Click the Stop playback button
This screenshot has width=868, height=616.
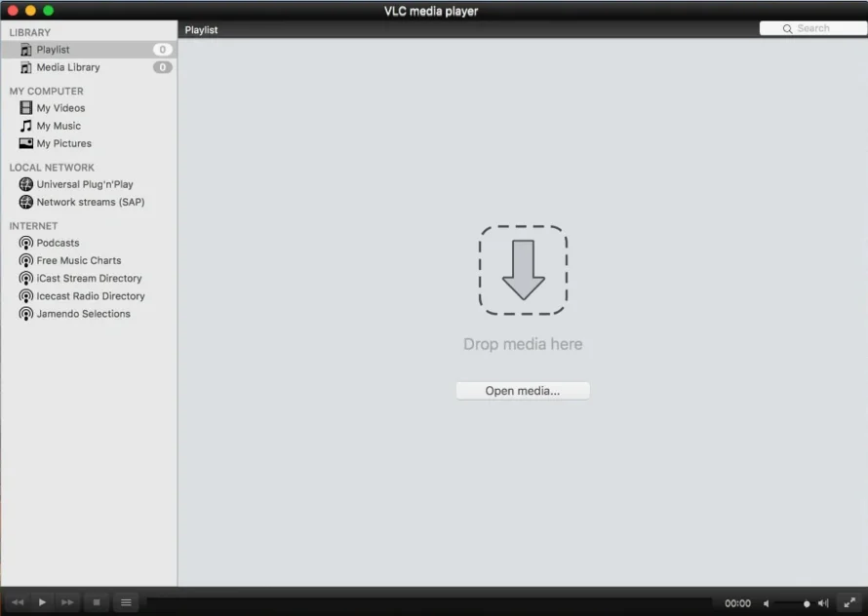click(96, 602)
